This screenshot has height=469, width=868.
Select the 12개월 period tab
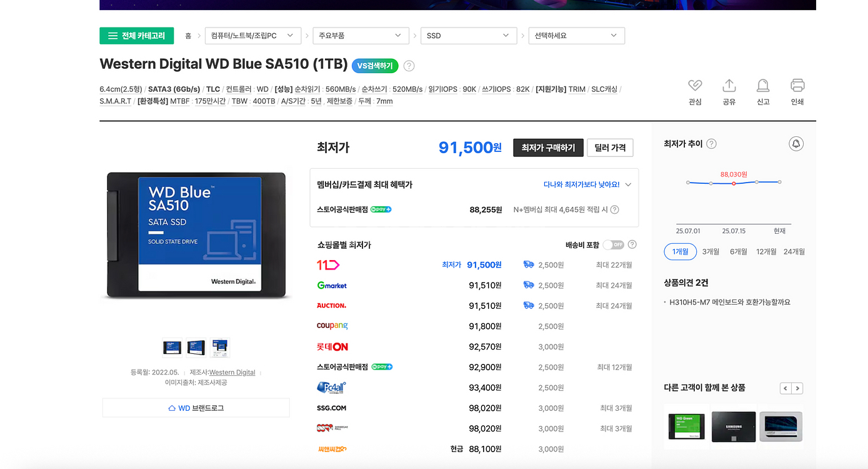coord(766,251)
